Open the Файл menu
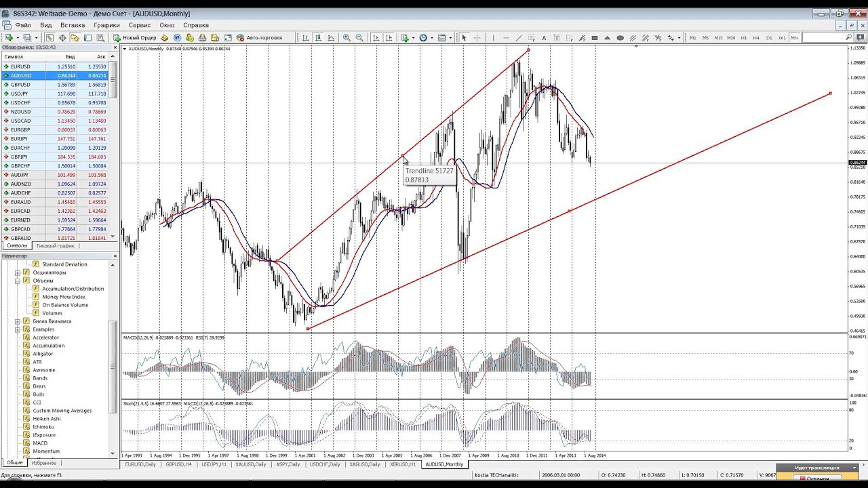The image size is (868, 488). pos(22,25)
